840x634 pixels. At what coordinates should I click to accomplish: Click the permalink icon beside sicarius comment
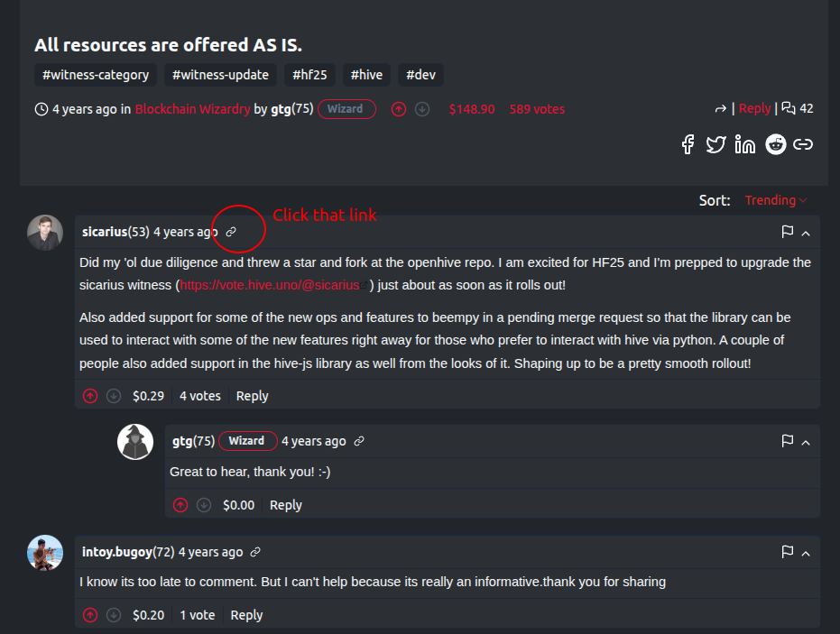coord(231,232)
